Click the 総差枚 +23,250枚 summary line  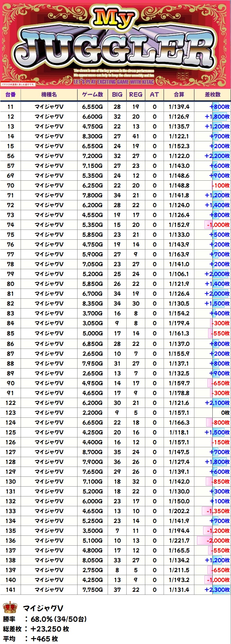point(36,629)
